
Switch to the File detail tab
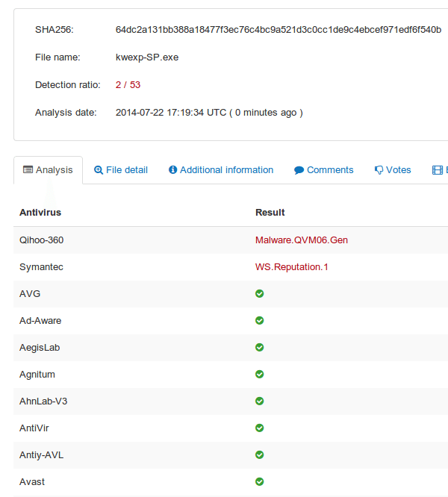[x=121, y=170]
